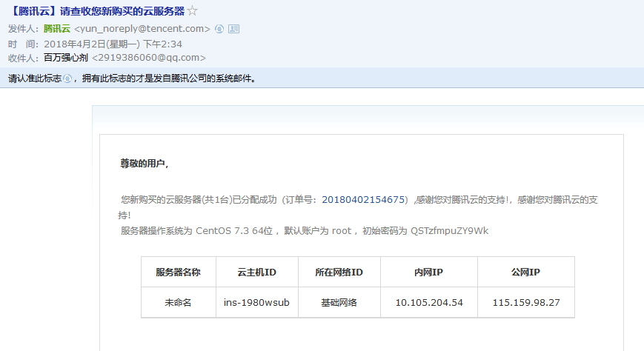
Task: Click the official logo icon in the notice bar
Action: pos(67,78)
